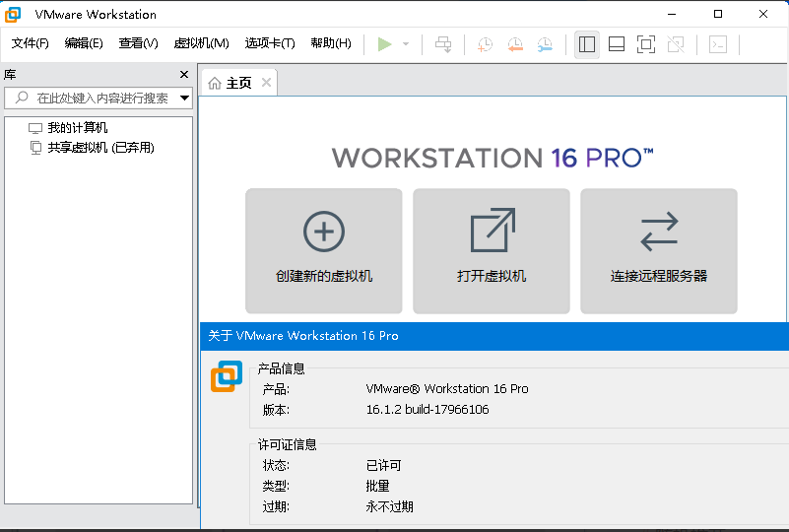Screen dimensions: 789x532
Task: Select 我的计算机 in library tree
Action: pos(78,128)
